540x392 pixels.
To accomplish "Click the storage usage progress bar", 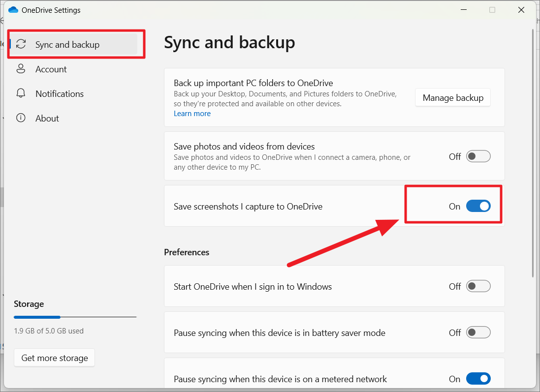I will coord(74,317).
